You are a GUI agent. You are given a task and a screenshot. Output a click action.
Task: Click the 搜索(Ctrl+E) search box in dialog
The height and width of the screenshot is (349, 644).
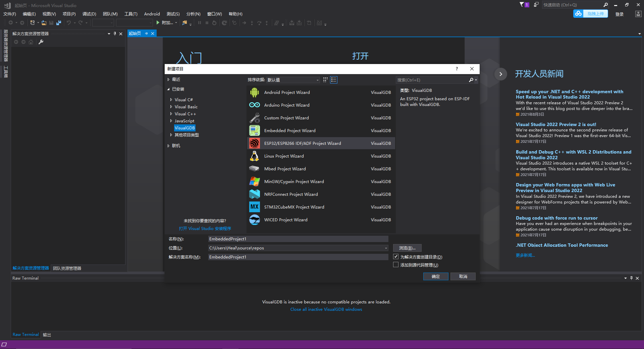(x=432, y=80)
